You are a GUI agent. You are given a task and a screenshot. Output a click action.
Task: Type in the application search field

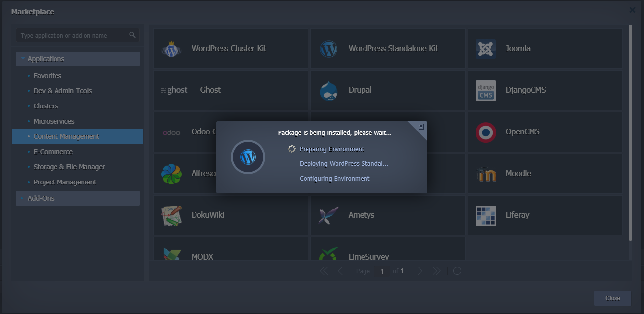pyautogui.click(x=71, y=35)
